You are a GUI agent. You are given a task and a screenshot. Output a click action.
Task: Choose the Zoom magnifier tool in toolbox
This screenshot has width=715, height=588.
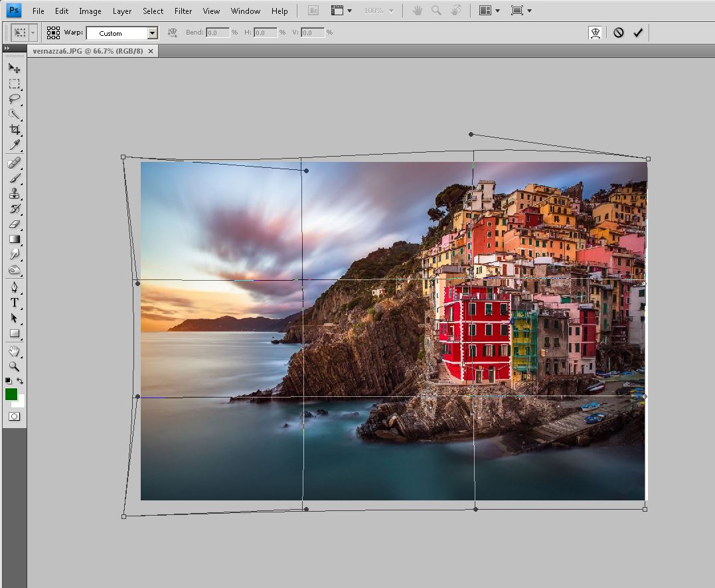tap(14, 366)
